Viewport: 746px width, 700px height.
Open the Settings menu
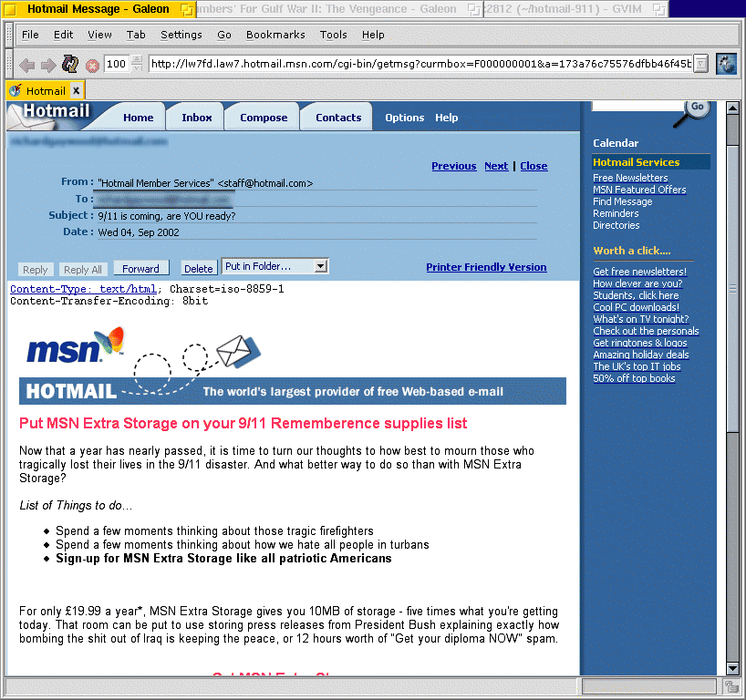(181, 35)
